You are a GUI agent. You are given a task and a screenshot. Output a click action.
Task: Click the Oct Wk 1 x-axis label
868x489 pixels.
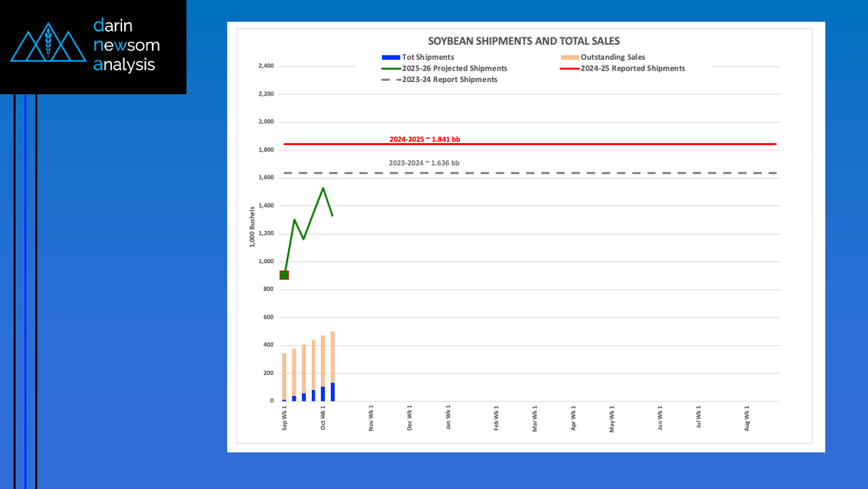click(x=323, y=418)
